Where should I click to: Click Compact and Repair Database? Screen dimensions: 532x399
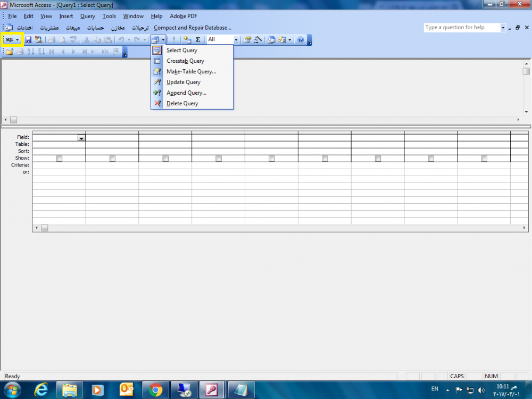(x=193, y=28)
